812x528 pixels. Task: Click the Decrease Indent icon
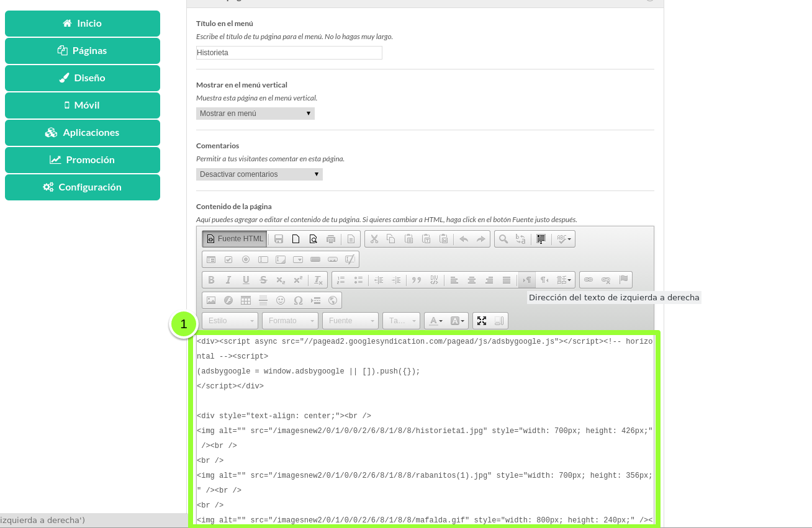point(379,280)
